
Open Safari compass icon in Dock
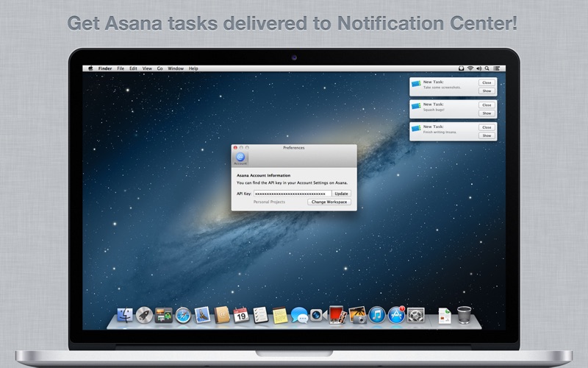pos(183,315)
